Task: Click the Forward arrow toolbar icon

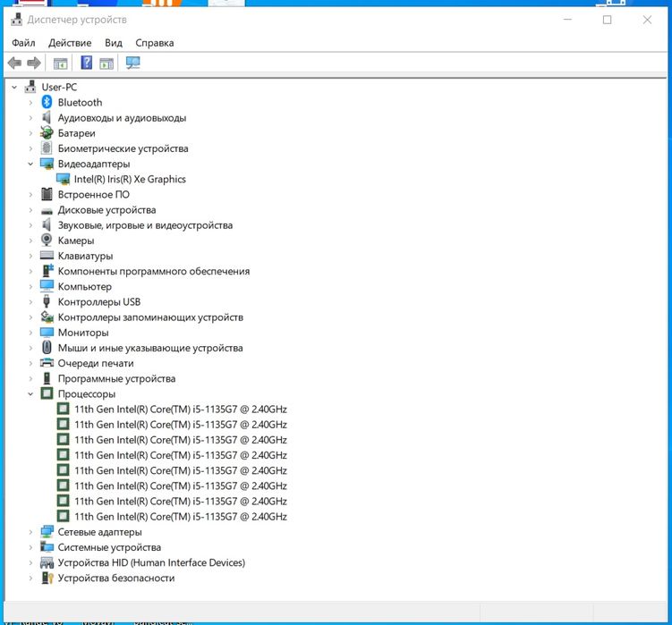Action: click(x=34, y=63)
